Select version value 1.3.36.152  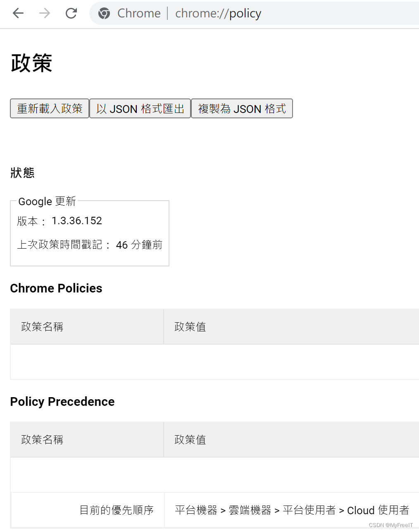[77, 221]
